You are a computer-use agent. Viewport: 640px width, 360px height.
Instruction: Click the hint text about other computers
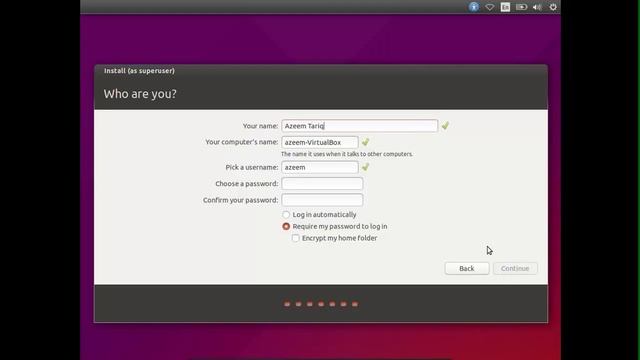tap(347, 154)
